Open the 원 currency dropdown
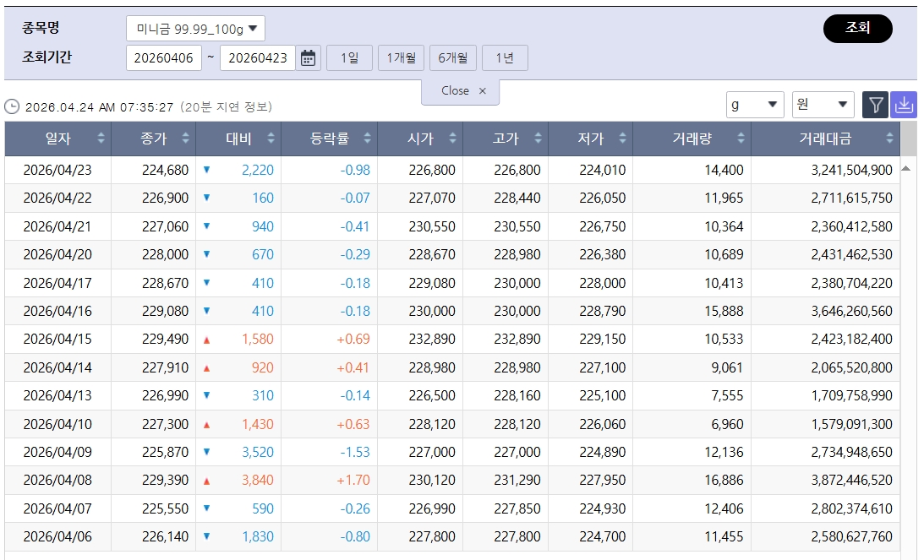Image resolution: width=924 pixels, height=560 pixels. click(x=823, y=105)
